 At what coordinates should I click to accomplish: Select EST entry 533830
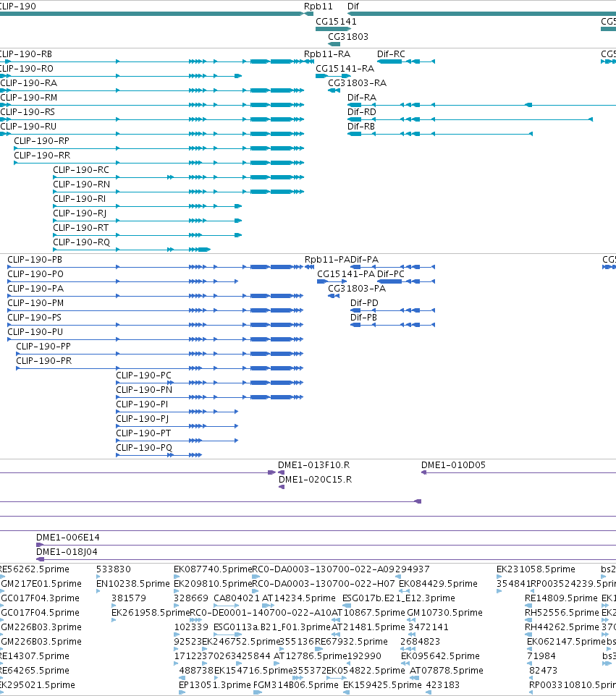coord(114,569)
